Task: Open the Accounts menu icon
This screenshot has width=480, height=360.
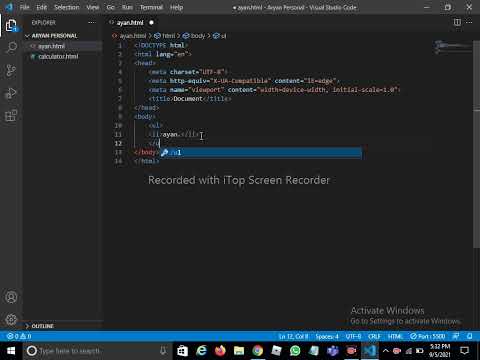Action: click(x=11, y=297)
